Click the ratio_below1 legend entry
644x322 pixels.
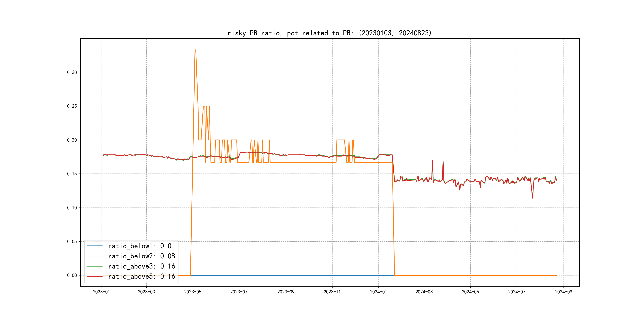point(140,246)
